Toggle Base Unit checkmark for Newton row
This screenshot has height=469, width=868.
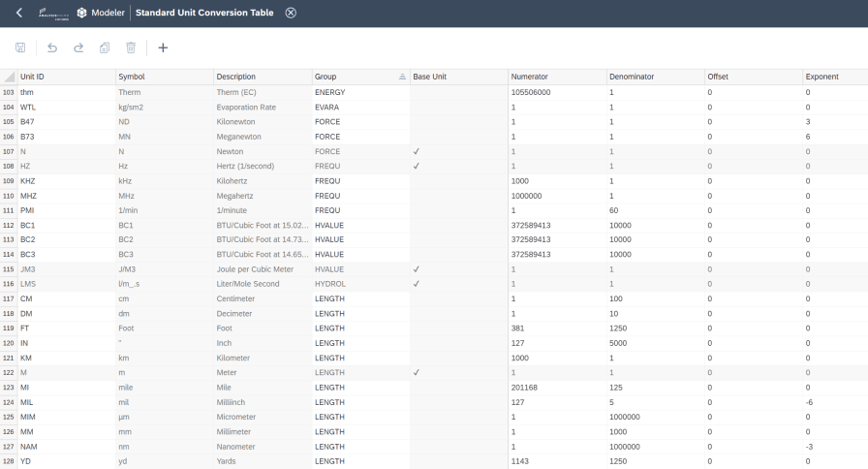point(417,151)
